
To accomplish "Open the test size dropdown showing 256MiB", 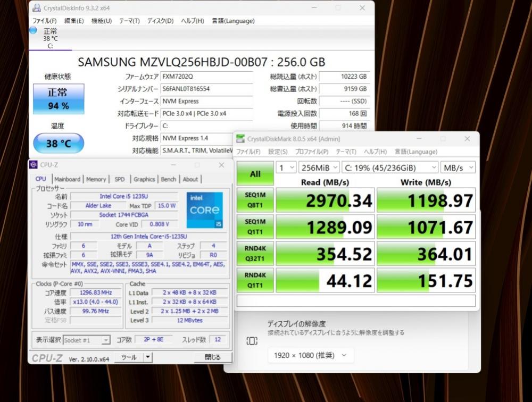I will (319, 167).
